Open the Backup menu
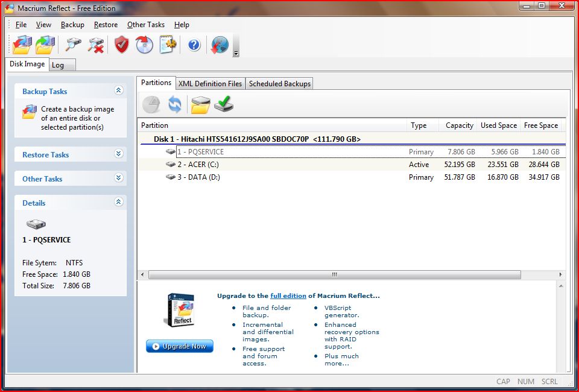The width and height of the screenshot is (579, 392). (72, 25)
